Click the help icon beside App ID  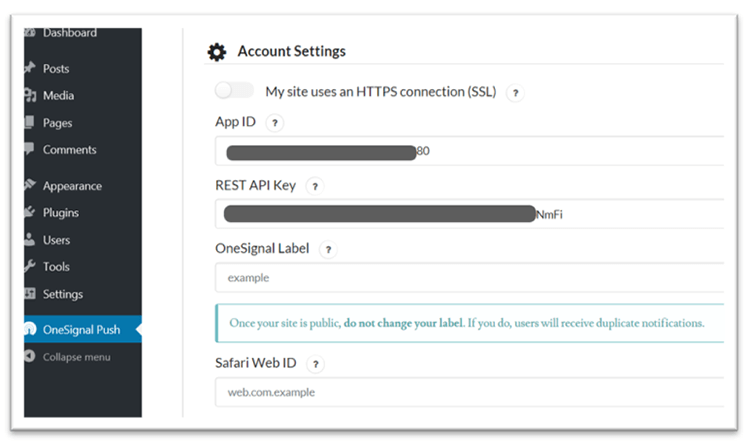click(276, 123)
